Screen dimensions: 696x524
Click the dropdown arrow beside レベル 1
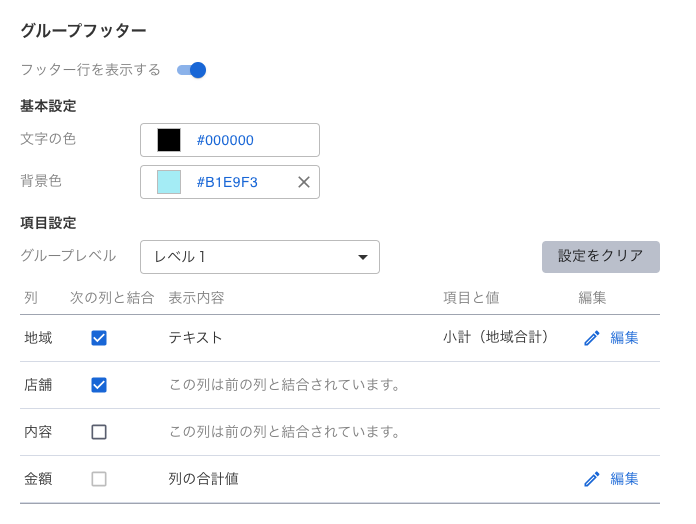[x=363, y=257]
